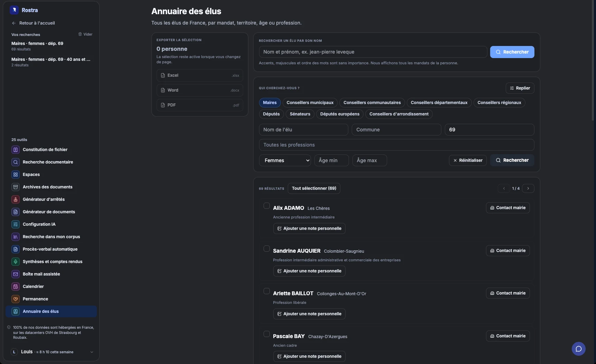Select the Maires filter chip
The height and width of the screenshot is (364, 596).
click(x=270, y=103)
